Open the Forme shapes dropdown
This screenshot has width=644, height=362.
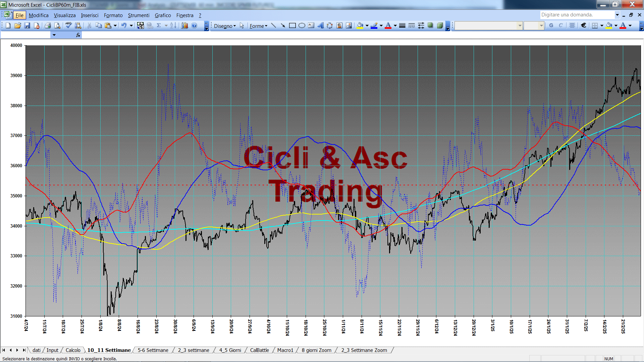click(259, 26)
